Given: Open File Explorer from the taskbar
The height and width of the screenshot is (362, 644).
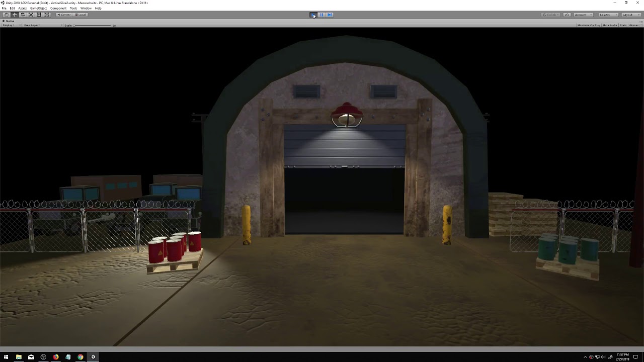Looking at the screenshot, I should click(19, 357).
